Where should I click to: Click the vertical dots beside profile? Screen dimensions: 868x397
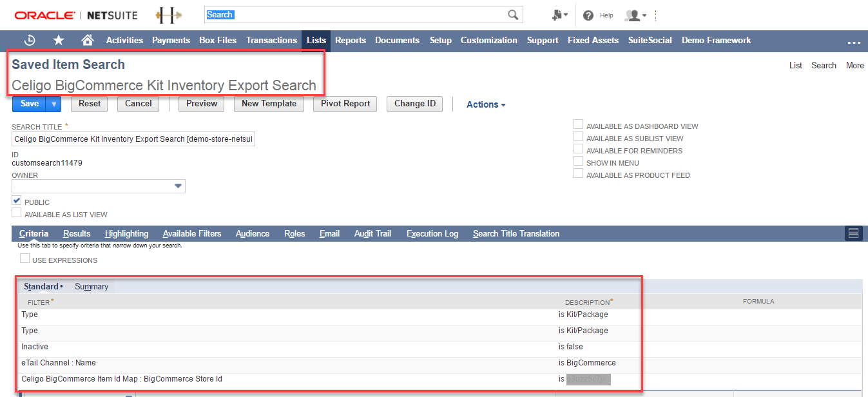point(656,15)
